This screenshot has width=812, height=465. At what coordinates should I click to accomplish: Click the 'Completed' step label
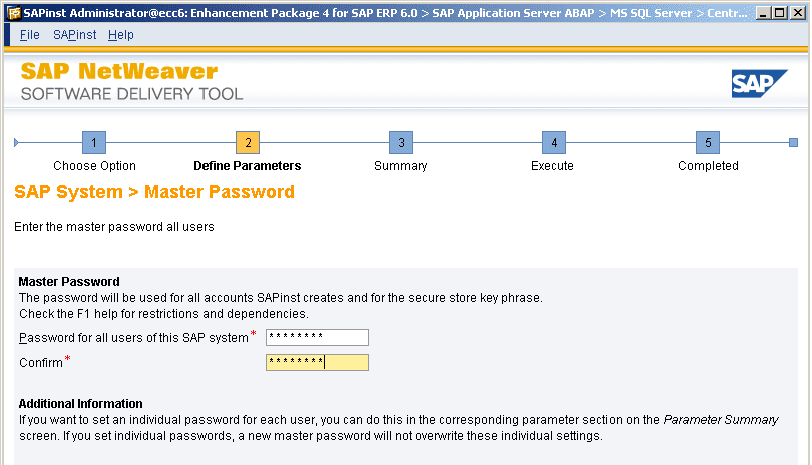pyautogui.click(x=708, y=166)
